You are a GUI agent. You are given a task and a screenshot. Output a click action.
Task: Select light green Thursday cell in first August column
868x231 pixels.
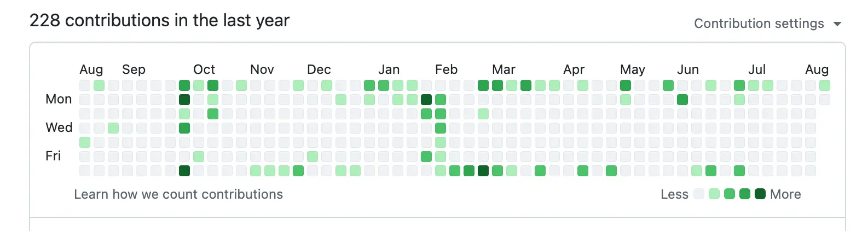pyautogui.click(x=85, y=142)
